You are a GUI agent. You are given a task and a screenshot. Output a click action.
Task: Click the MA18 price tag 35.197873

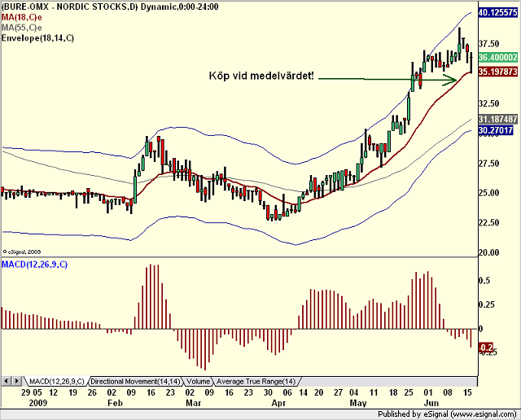[x=498, y=72]
